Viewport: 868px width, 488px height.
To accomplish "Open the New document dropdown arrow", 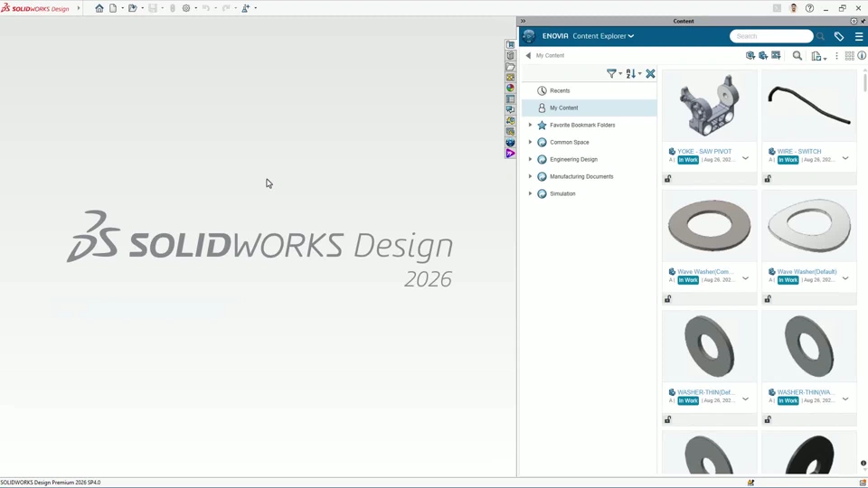I will coord(122,8).
